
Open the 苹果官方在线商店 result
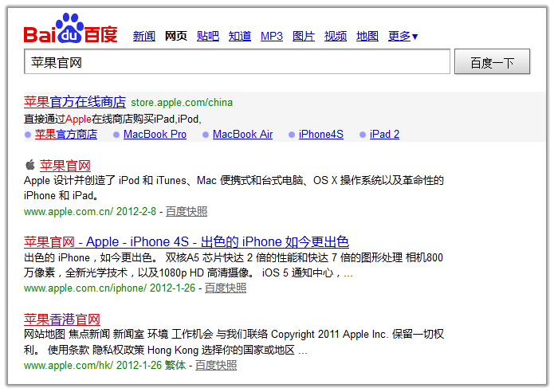coord(75,102)
